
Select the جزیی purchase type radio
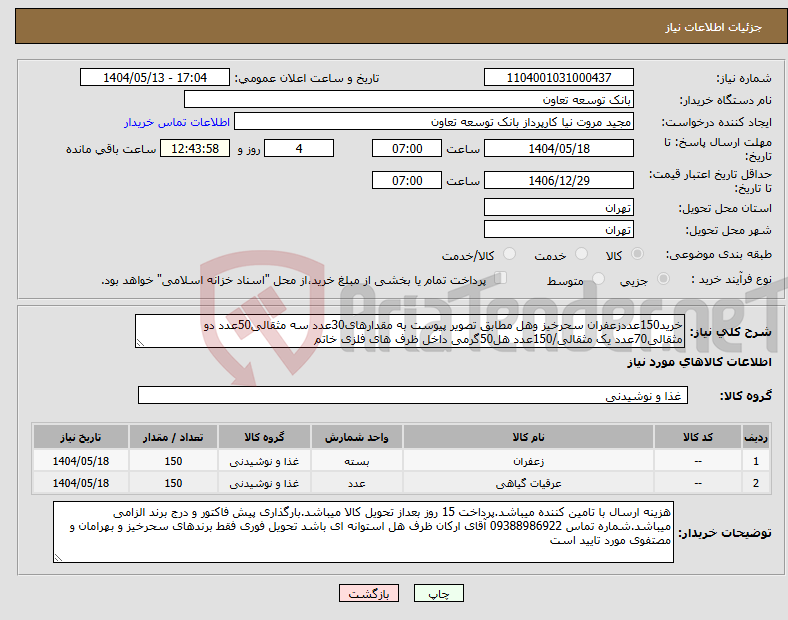coord(663,278)
